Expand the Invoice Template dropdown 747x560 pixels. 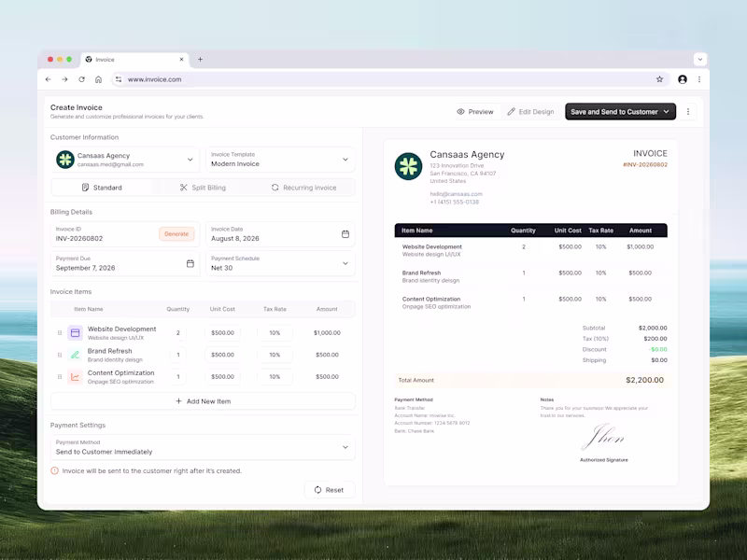(x=281, y=160)
